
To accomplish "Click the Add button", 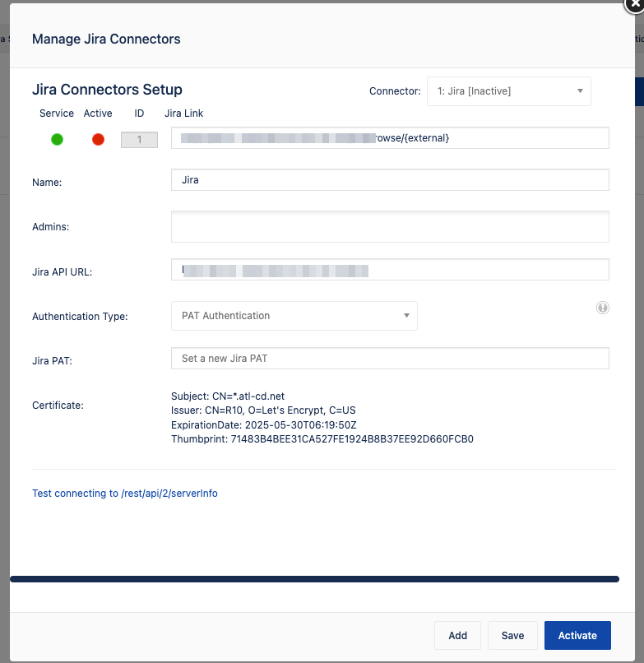I will pos(457,636).
